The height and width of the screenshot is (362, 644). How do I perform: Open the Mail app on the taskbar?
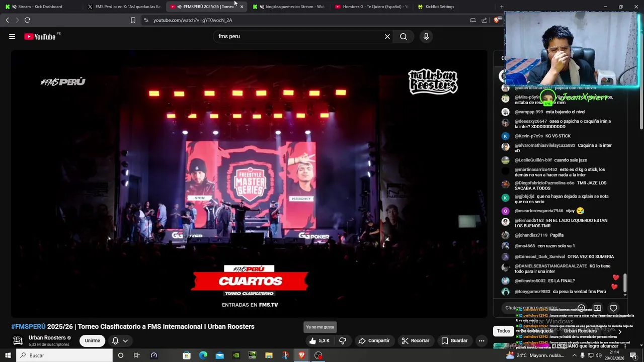[219, 355]
